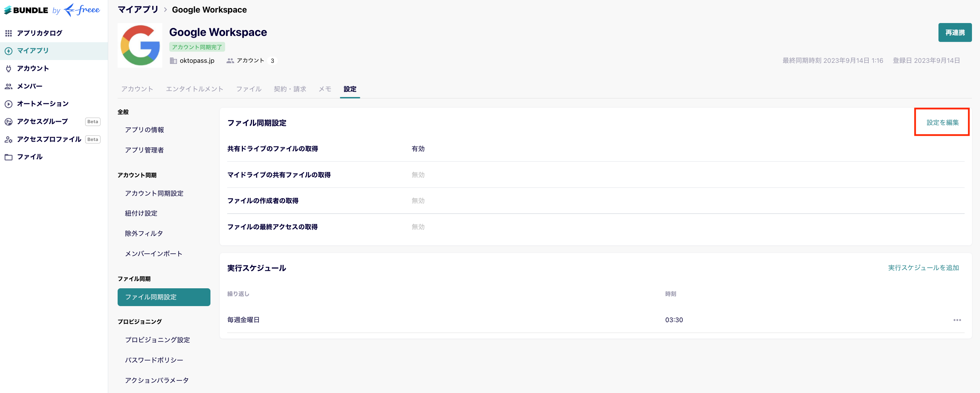
Task: Click the BUNDLE by freee logo
Action: pos(52,10)
